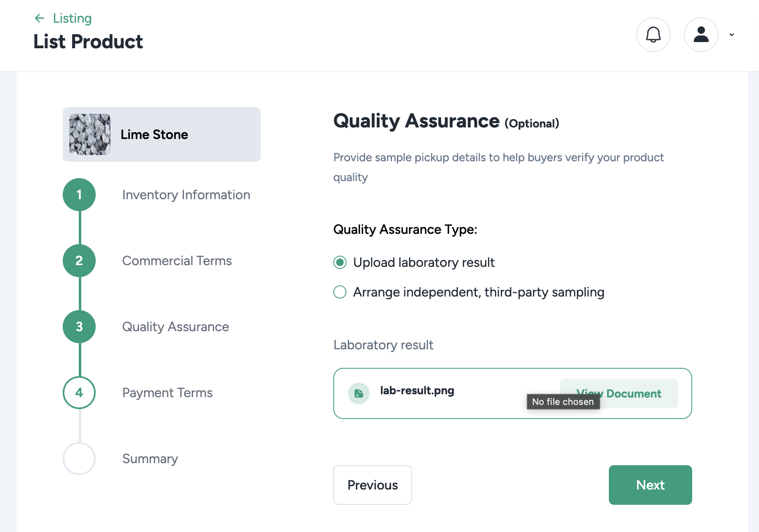
Task: Select step 3 circle indicator
Action: point(79,327)
